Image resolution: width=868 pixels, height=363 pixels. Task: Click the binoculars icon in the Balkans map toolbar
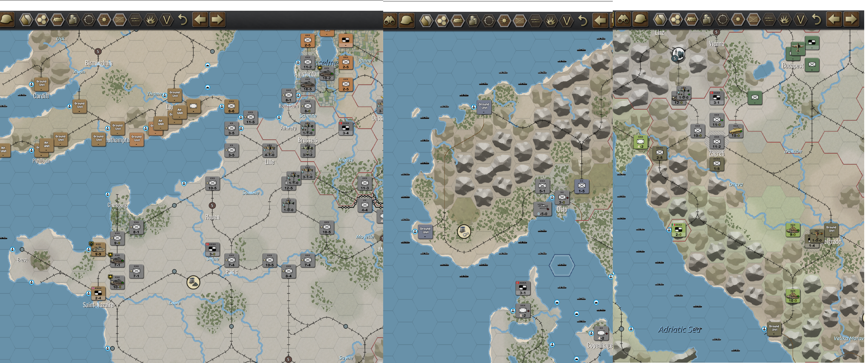click(x=623, y=19)
